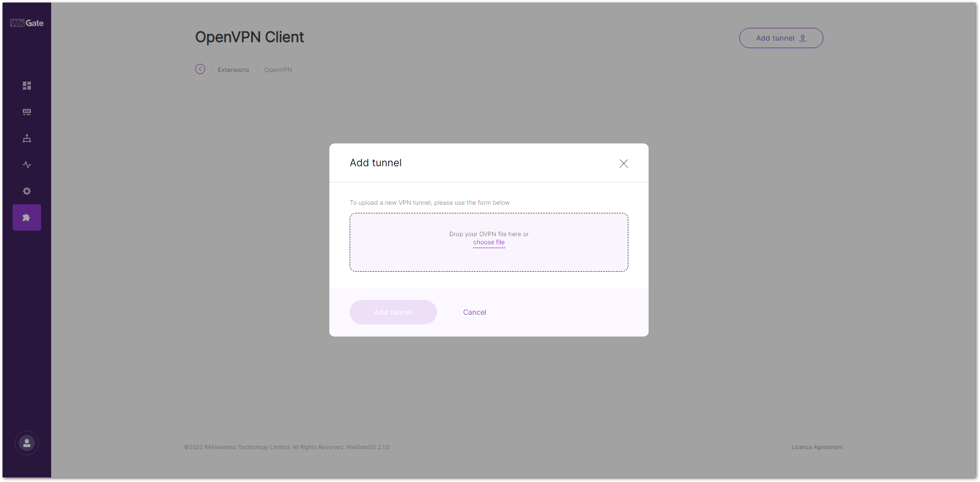Open the Network configuration sidebar icon
The image size is (980, 482).
tap(26, 138)
